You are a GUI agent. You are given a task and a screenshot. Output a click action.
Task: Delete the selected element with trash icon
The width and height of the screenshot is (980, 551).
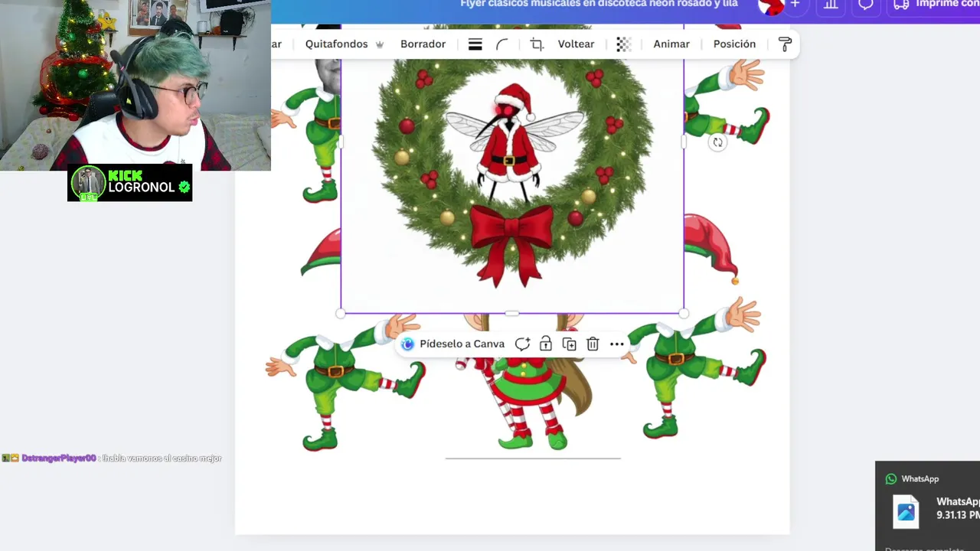pos(593,344)
